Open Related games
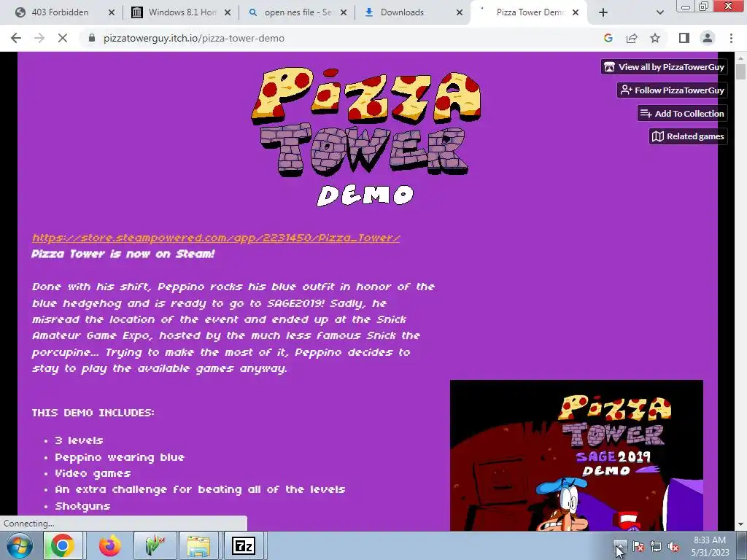 point(688,136)
